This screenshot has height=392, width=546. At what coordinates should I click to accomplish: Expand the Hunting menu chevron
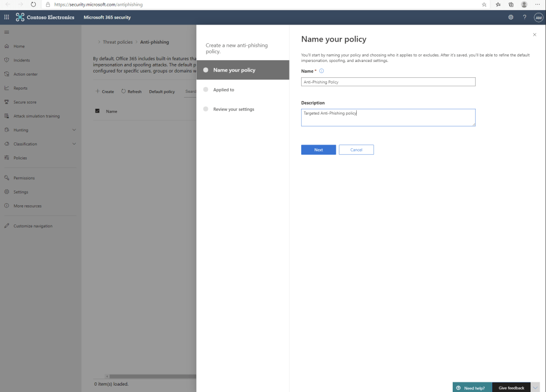(x=74, y=130)
